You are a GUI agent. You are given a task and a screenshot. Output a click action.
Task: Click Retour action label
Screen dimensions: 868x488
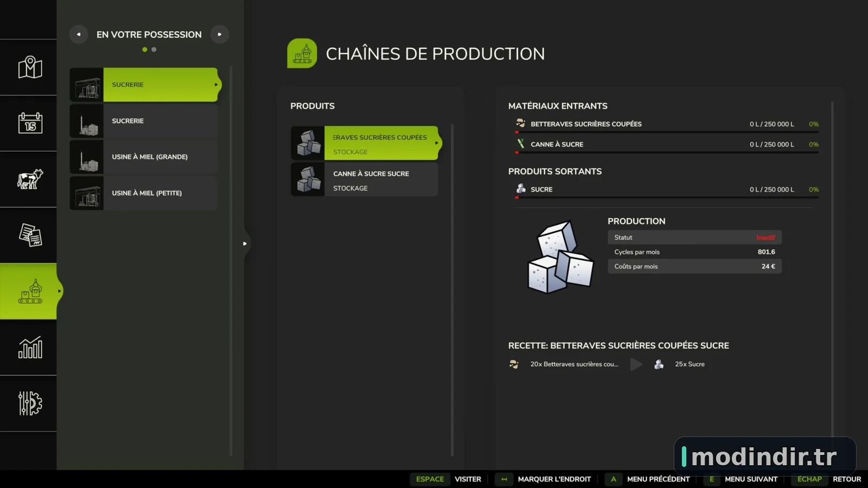coord(847,479)
